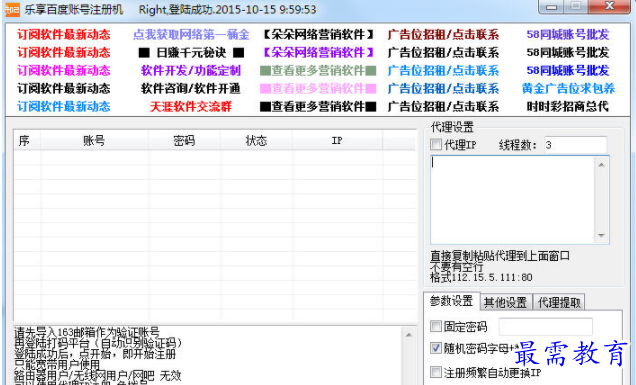Click log panel scroll-up arrow
The height and width of the screenshot is (385, 636).
tap(408, 335)
